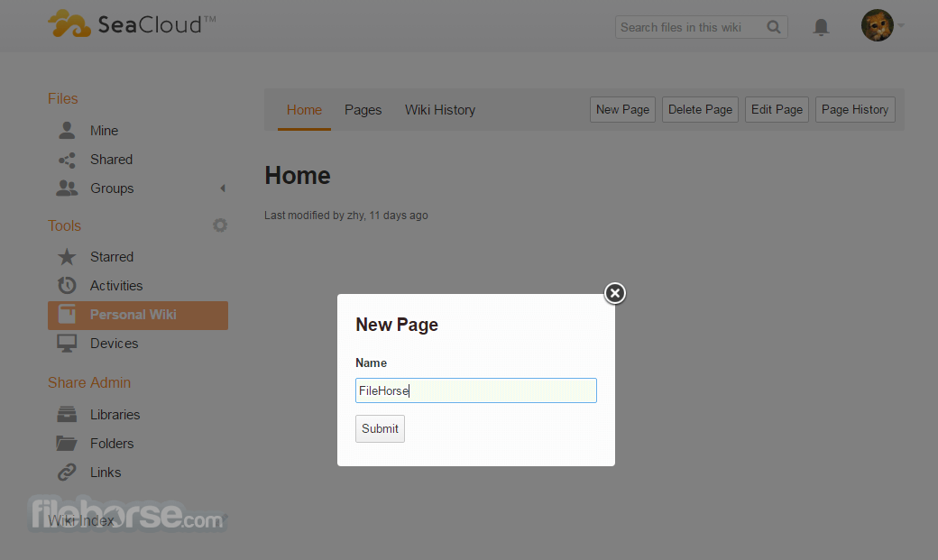The width and height of the screenshot is (938, 560).
Task: Click the New Page button
Action: [x=622, y=109]
